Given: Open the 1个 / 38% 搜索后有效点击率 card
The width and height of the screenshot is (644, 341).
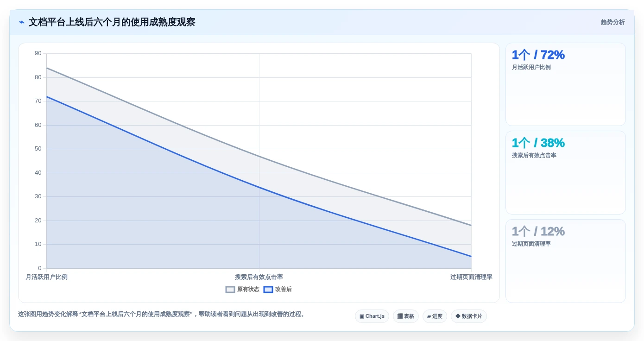Looking at the screenshot, I should click(x=566, y=172).
